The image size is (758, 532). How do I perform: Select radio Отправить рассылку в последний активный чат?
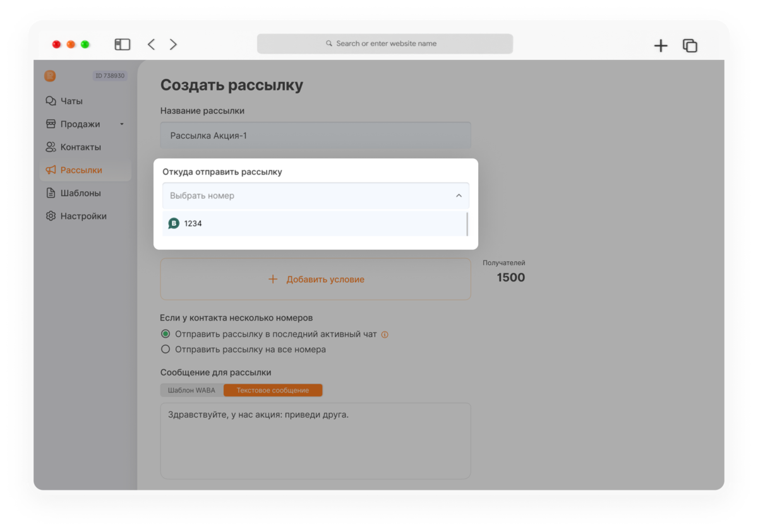coord(165,334)
